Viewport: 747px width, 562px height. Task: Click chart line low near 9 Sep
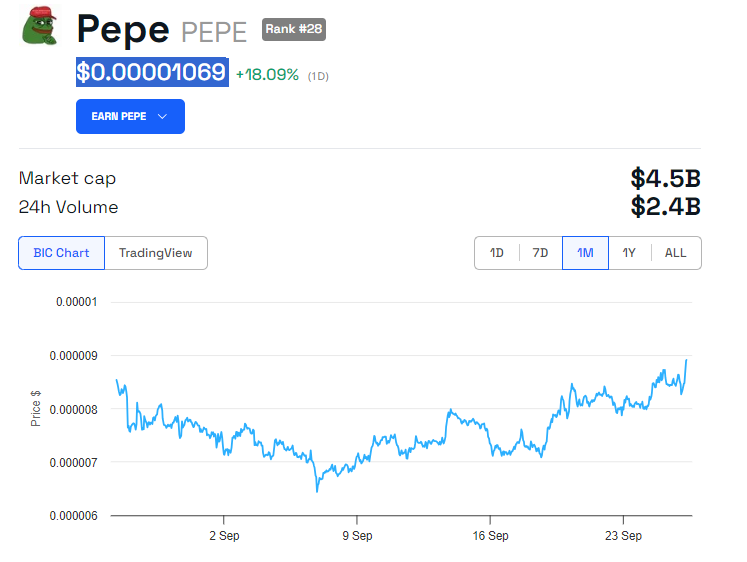click(x=317, y=490)
